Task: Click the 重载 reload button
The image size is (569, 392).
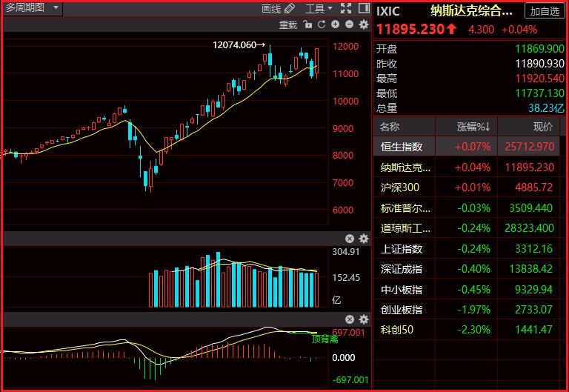Action: click(x=288, y=24)
